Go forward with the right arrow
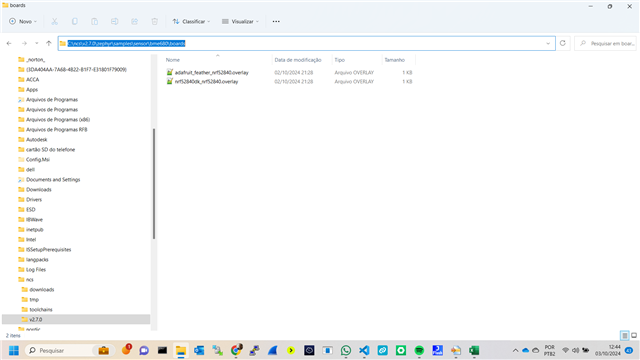This screenshot has height=360, width=640. (24, 43)
